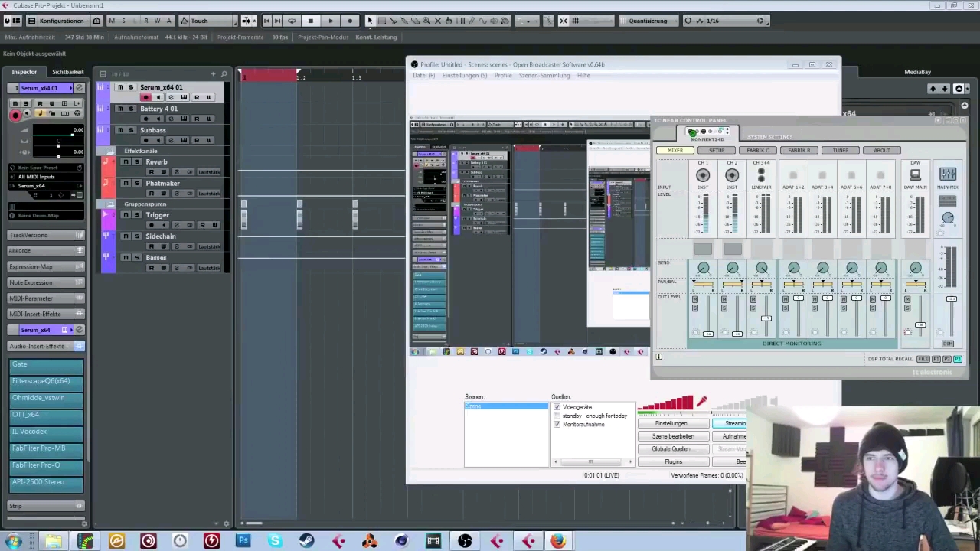This screenshot has height=551, width=980.
Task: Mute microphone via OBS mic icon
Action: [701, 402]
